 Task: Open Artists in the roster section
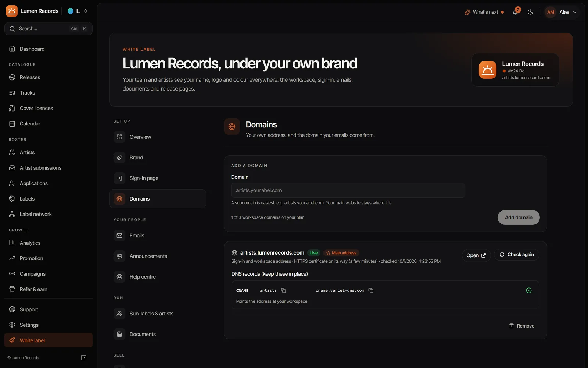pos(49,152)
